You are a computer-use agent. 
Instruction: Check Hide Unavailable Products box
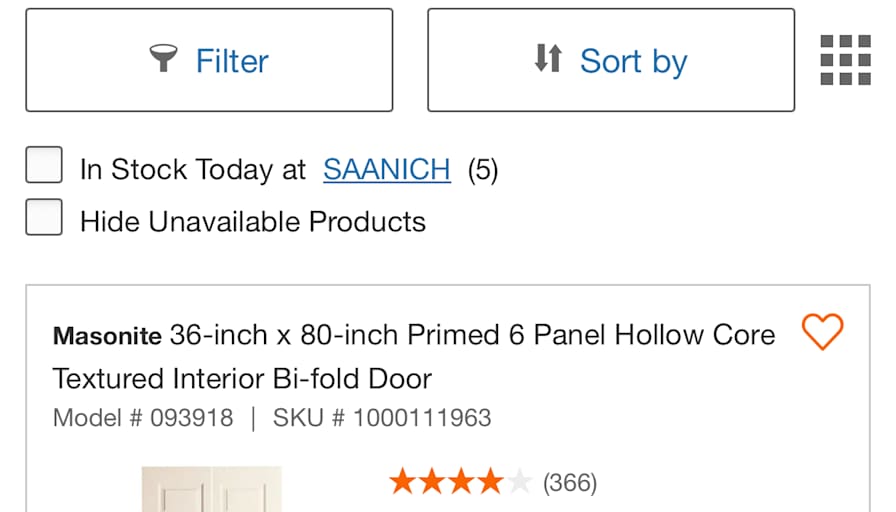pos(44,217)
